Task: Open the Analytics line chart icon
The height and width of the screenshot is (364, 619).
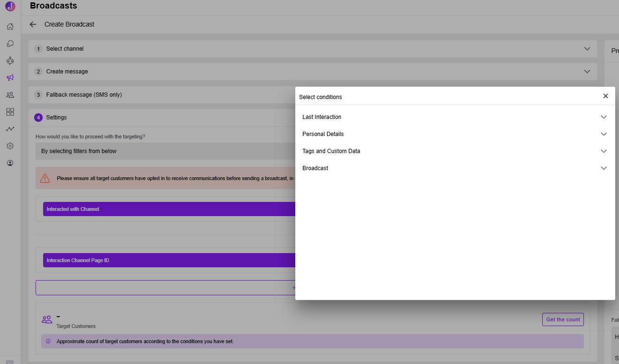Action: (x=10, y=129)
